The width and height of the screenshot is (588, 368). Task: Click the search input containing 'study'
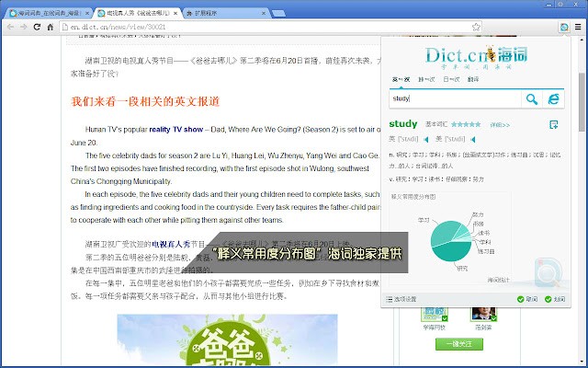(452, 98)
